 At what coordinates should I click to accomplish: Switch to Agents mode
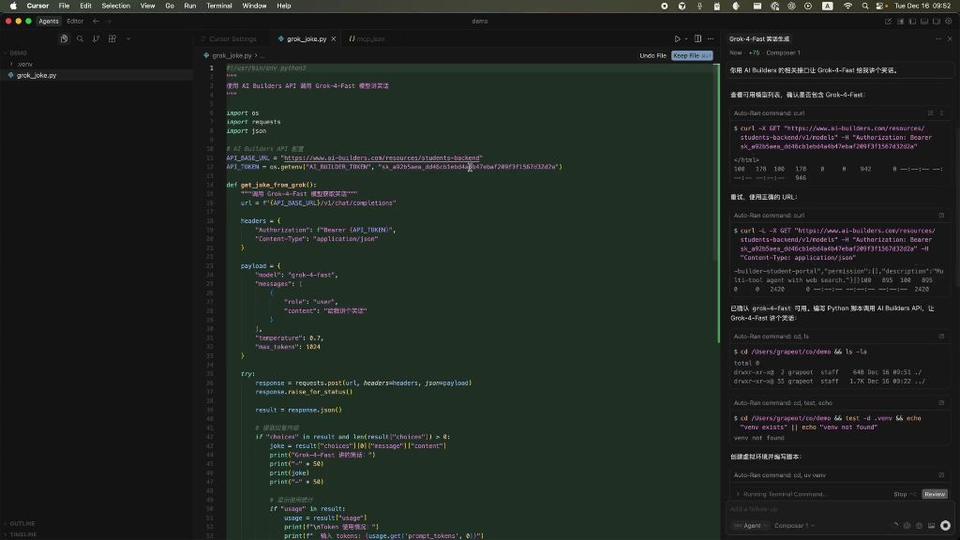pyautogui.click(x=48, y=21)
